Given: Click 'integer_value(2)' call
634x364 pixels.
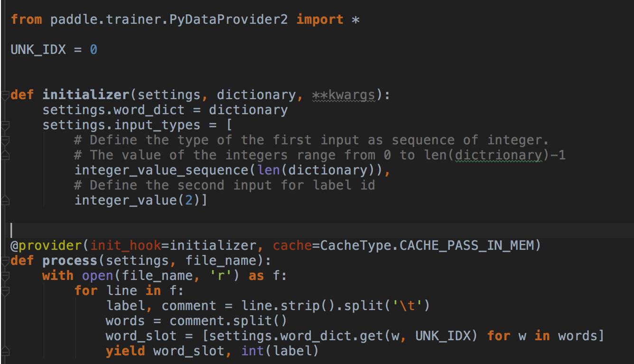Looking at the screenshot, I should 137,201.
